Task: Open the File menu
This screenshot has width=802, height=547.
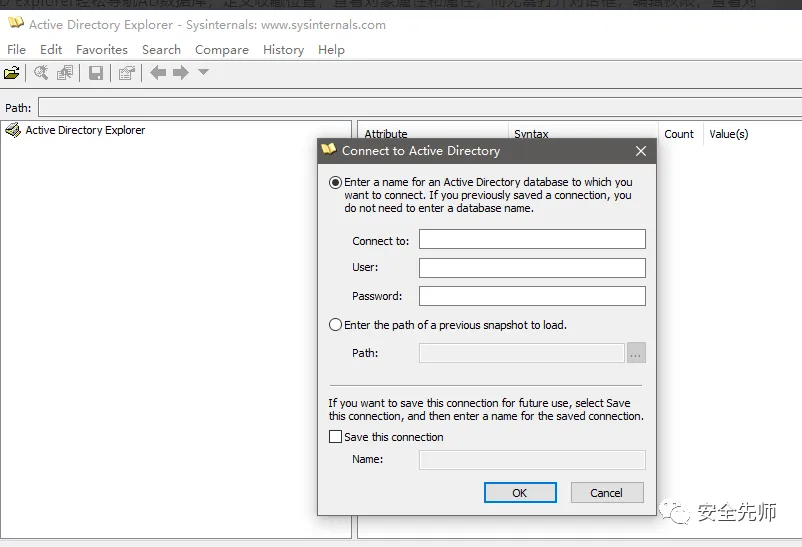Action: pos(16,50)
